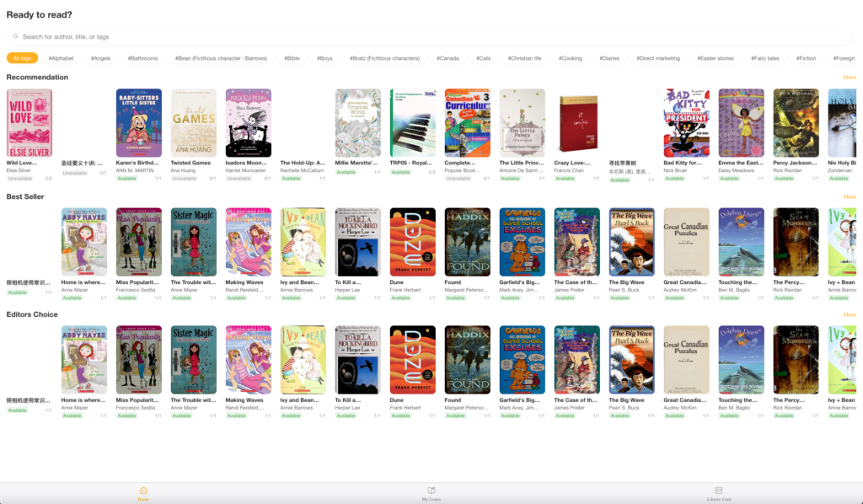Open More for the Best Seller section
This screenshot has height=504, width=863.
tap(850, 196)
